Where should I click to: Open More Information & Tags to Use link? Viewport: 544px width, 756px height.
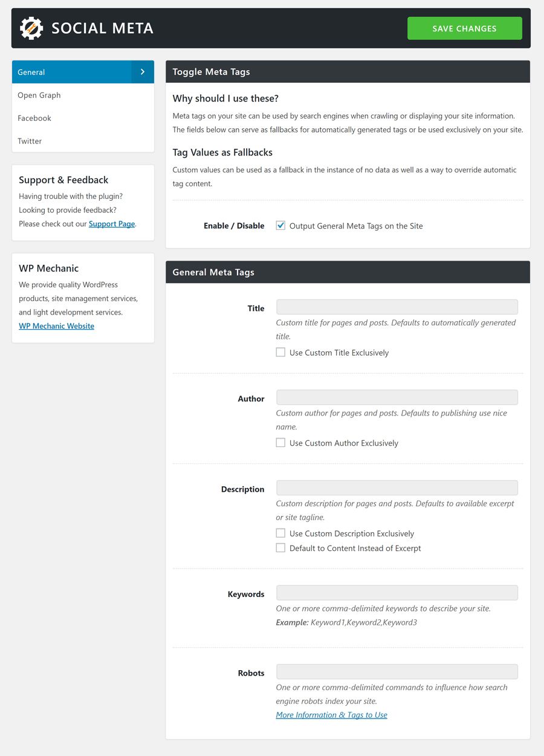[x=331, y=715]
